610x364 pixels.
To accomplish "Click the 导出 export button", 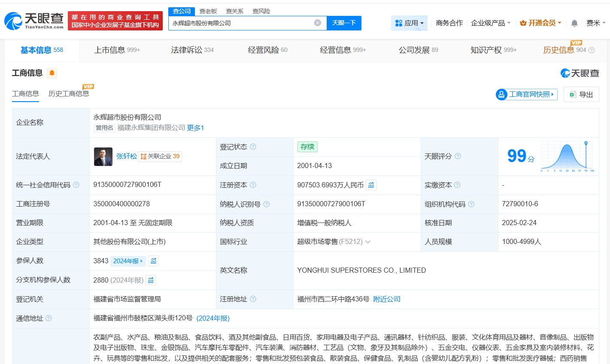I will [x=581, y=94].
